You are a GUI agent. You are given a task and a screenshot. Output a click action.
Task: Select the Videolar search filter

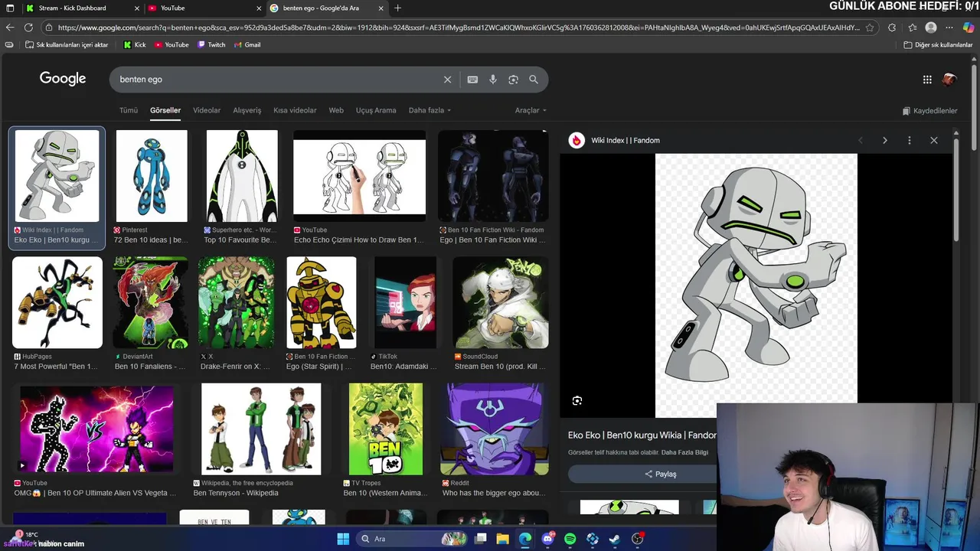[207, 110]
